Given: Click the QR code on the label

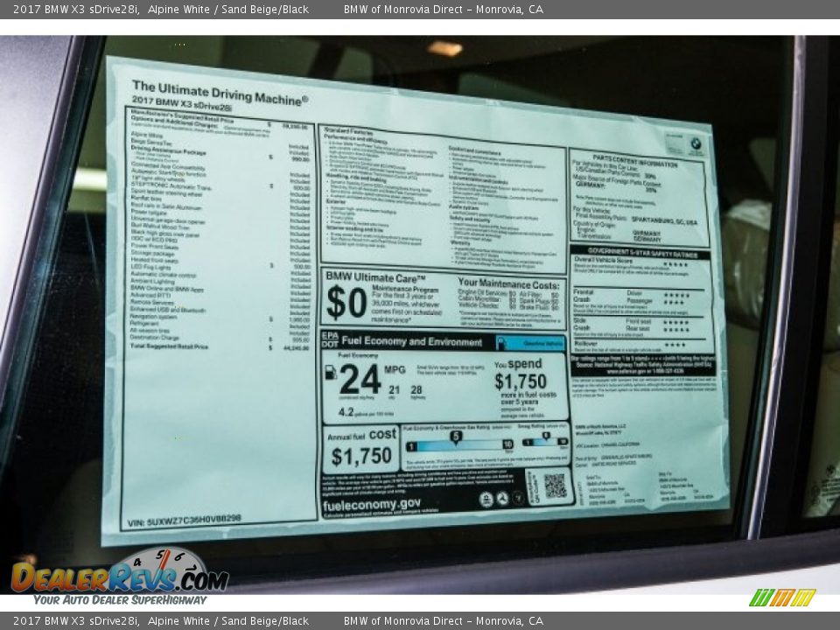Looking at the screenshot, I should (x=555, y=486).
